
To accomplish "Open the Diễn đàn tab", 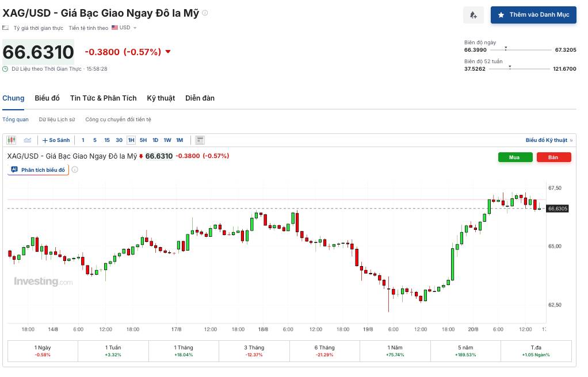I will (x=200, y=98).
